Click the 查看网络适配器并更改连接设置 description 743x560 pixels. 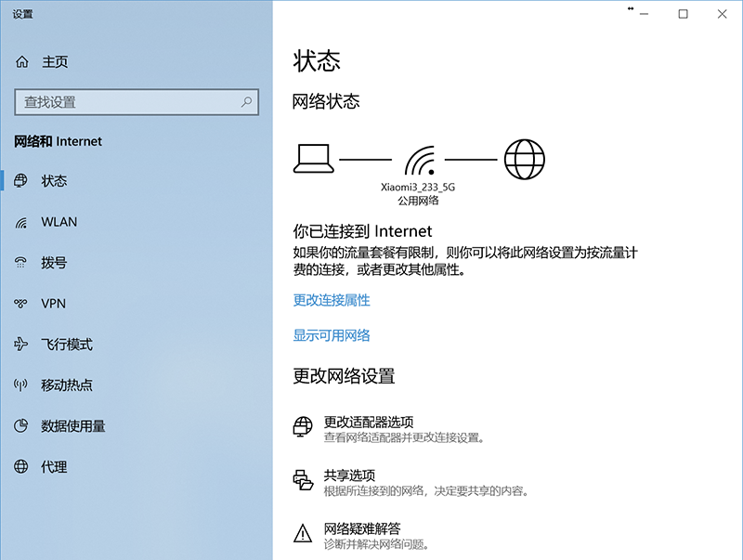[404, 437]
